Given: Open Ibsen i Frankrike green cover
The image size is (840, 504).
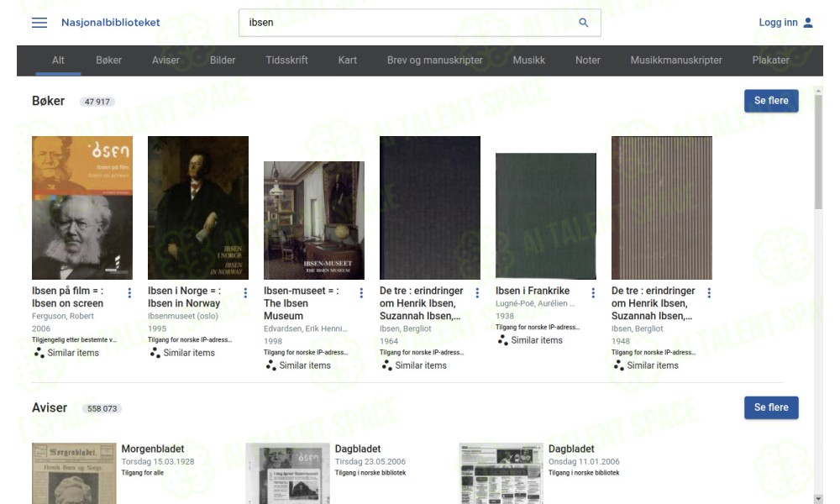Looking at the screenshot, I should [546, 216].
